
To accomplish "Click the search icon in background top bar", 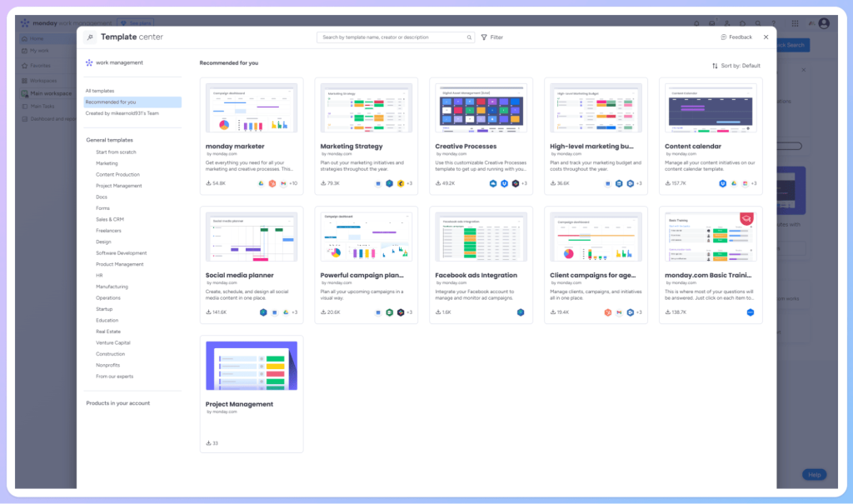I will pyautogui.click(x=758, y=23).
